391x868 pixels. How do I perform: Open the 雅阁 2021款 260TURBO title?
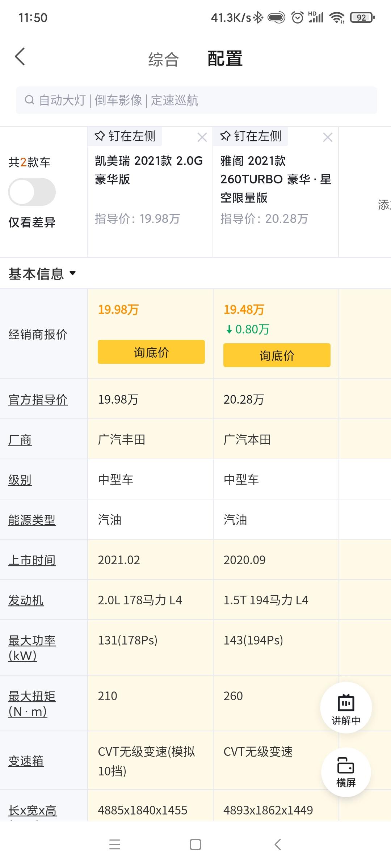[x=276, y=179]
